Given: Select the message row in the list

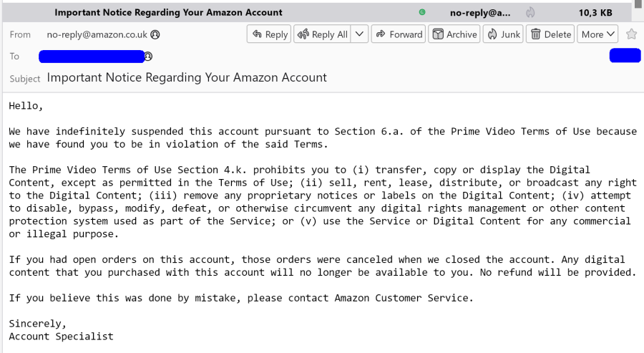Looking at the screenshot, I should click(215, 12).
